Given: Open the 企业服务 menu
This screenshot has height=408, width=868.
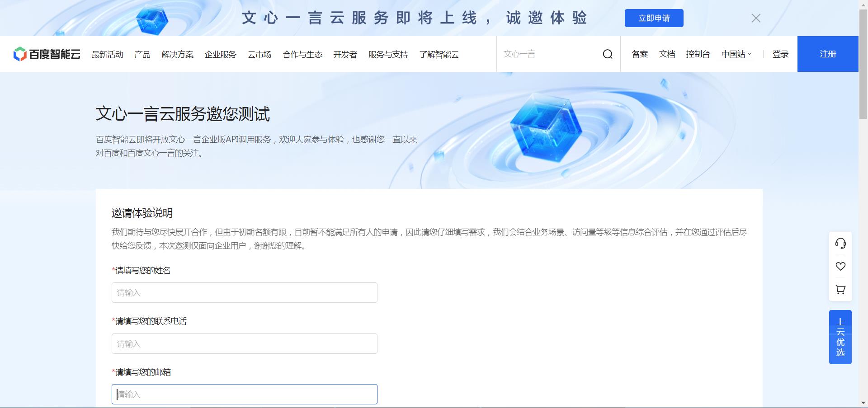Looking at the screenshot, I should click(221, 54).
